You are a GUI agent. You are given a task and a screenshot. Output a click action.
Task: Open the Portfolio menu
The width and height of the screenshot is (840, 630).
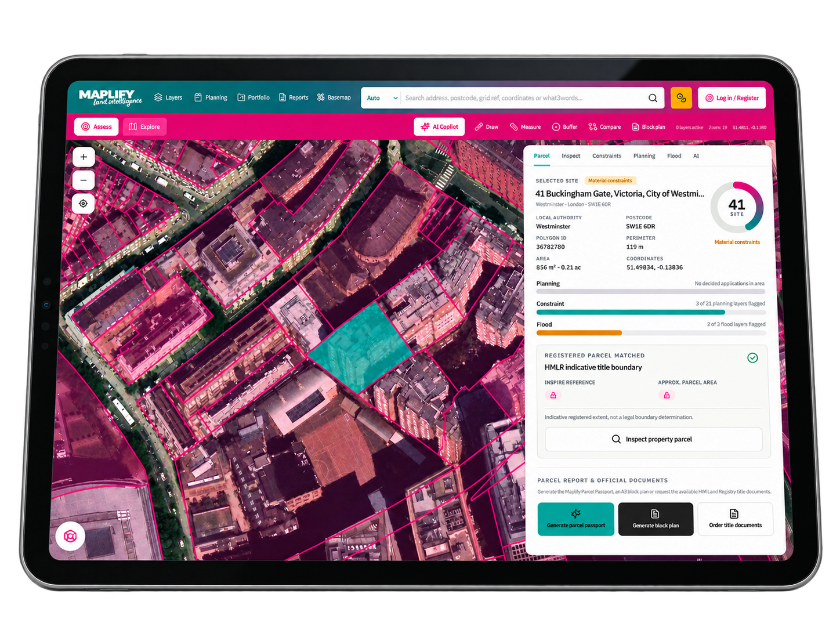[x=254, y=97]
